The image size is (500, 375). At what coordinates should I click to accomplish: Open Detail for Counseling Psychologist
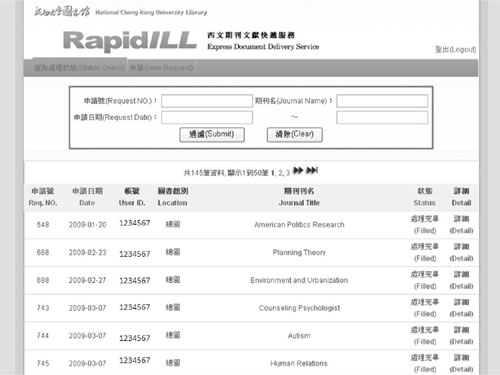(x=461, y=308)
